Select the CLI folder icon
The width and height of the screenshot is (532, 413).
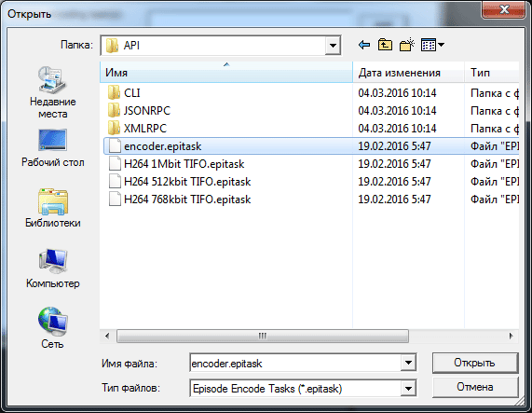pos(114,92)
